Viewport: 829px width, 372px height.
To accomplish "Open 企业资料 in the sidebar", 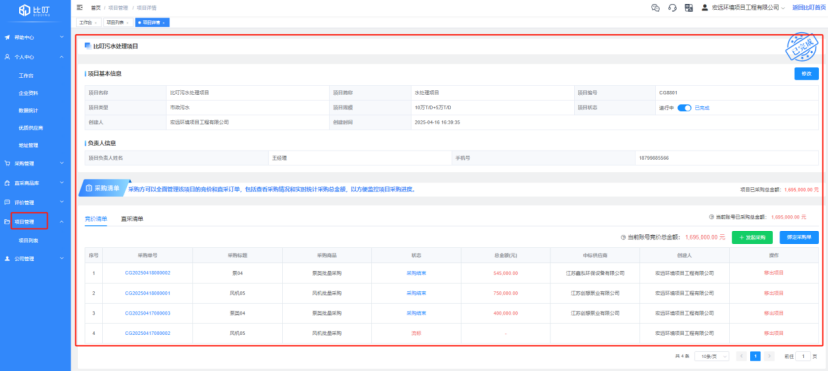I will click(x=28, y=93).
